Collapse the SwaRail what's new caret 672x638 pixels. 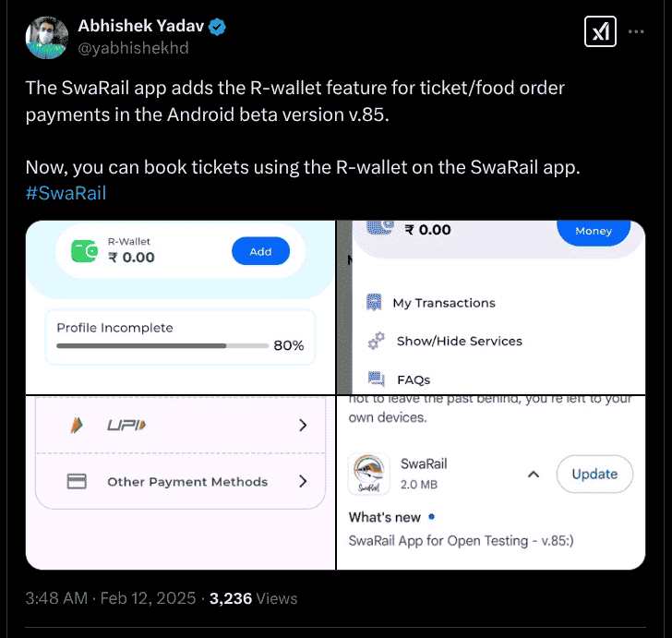coord(534,475)
